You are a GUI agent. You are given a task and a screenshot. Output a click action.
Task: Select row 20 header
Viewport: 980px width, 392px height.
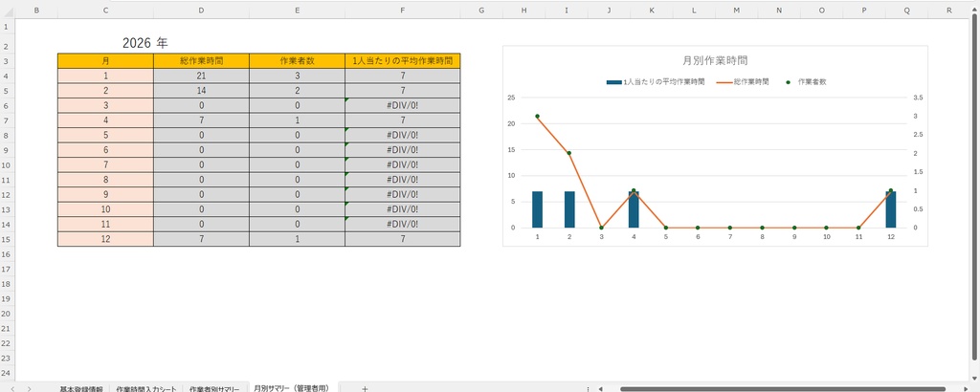7,314
